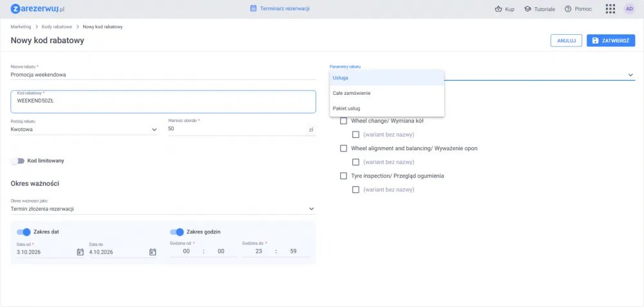644x307 pixels.
Task: Open the calendar picker for Data od
Action: point(80,252)
